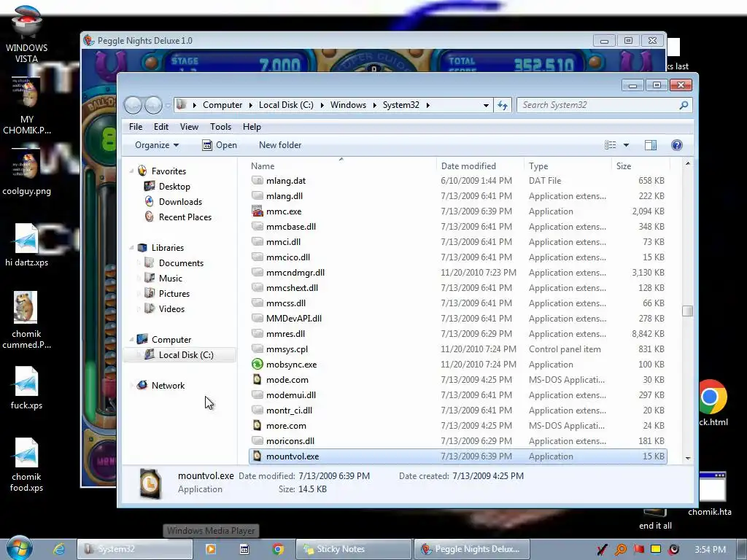This screenshot has width=747, height=560.
Task: Select the mmsys.cpl file row
Action: 458,349
